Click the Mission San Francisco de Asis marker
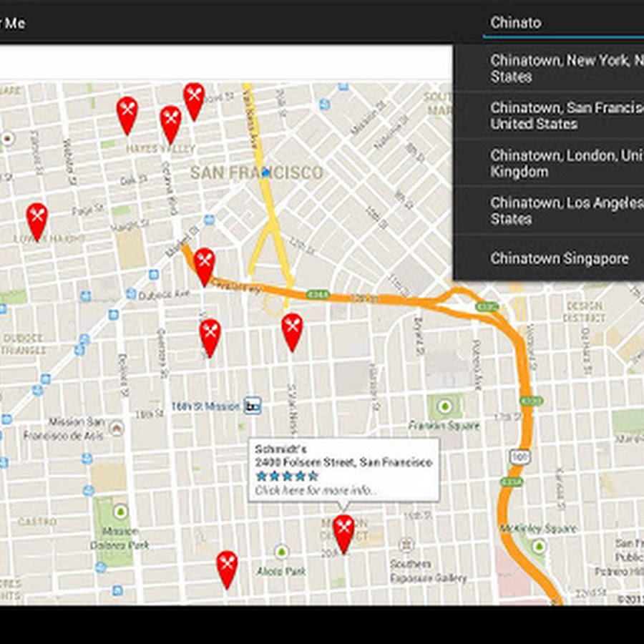The image size is (644, 644). pyautogui.click(x=117, y=429)
